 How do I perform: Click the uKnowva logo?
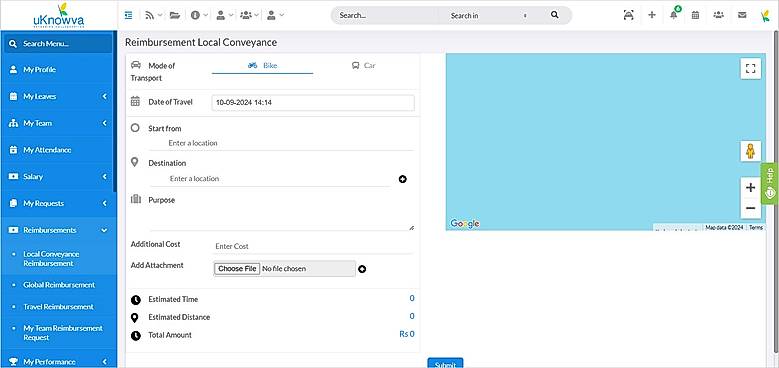(x=59, y=16)
